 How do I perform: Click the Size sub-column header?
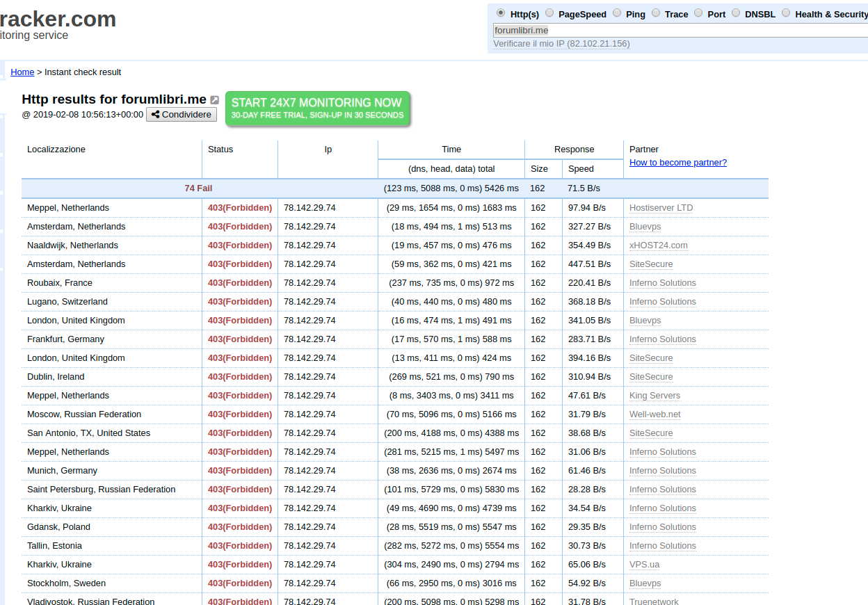click(539, 169)
